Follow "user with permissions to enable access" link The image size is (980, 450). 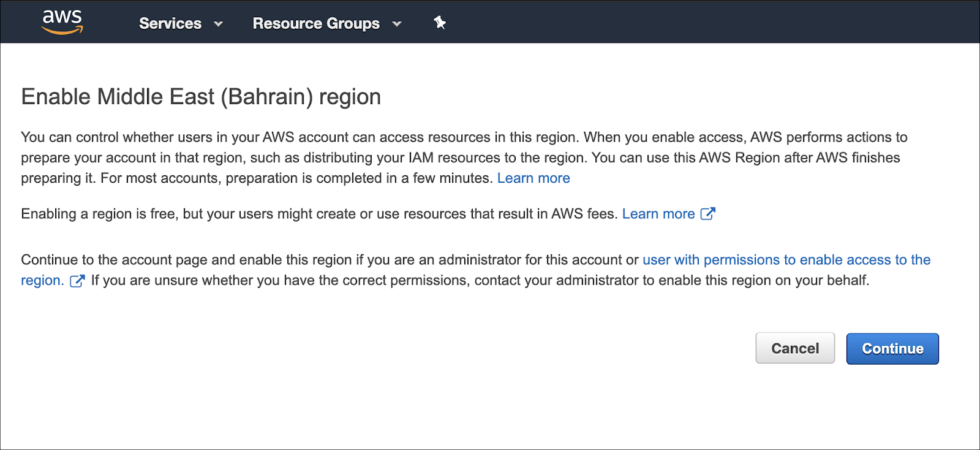click(x=786, y=260)
